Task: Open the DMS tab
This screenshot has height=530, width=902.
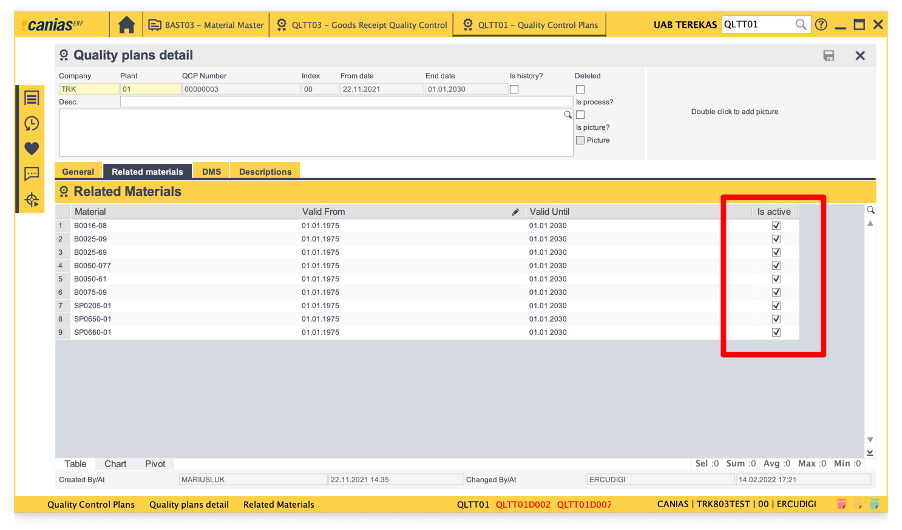Action: click(x=211, y=172)
